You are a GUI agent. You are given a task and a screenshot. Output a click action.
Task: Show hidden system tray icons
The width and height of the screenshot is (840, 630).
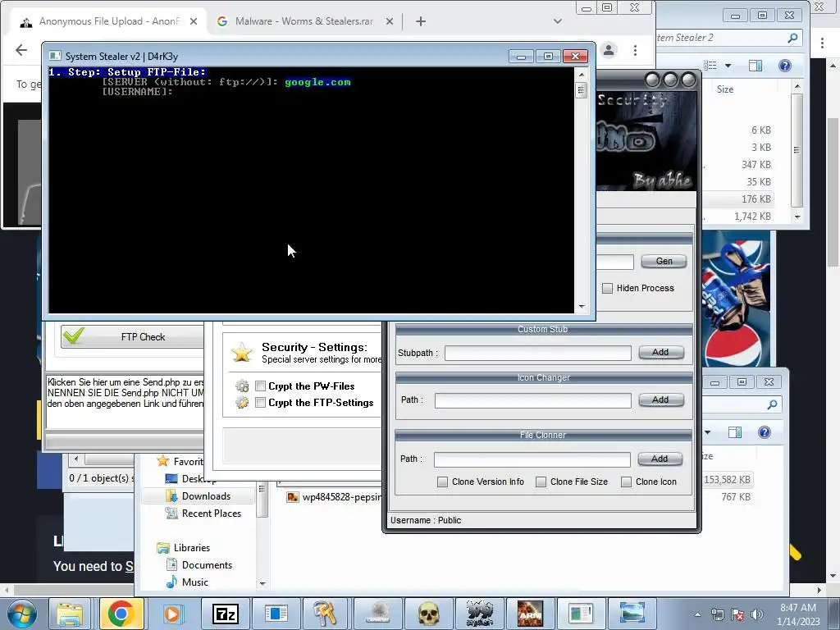pos(697,614)
